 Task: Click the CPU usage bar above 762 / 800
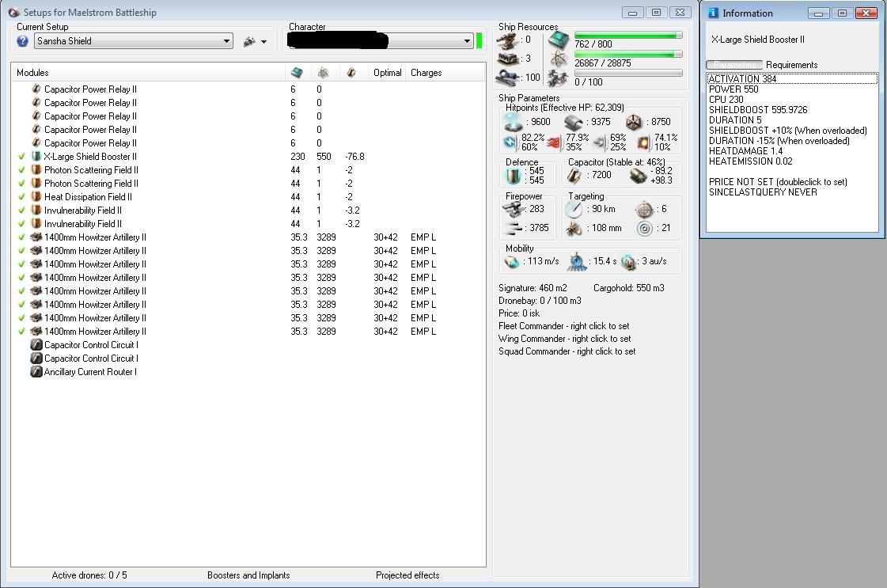pos(628,35)
